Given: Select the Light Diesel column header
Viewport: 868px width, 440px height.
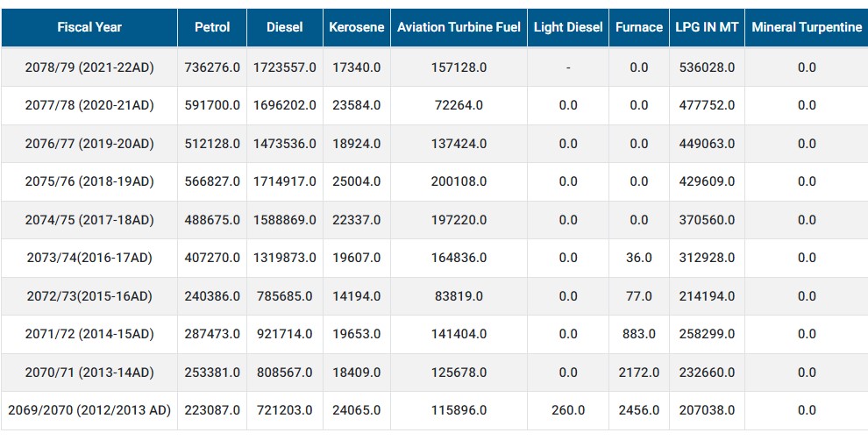Looking at the screenshot, I should [568, 27].
